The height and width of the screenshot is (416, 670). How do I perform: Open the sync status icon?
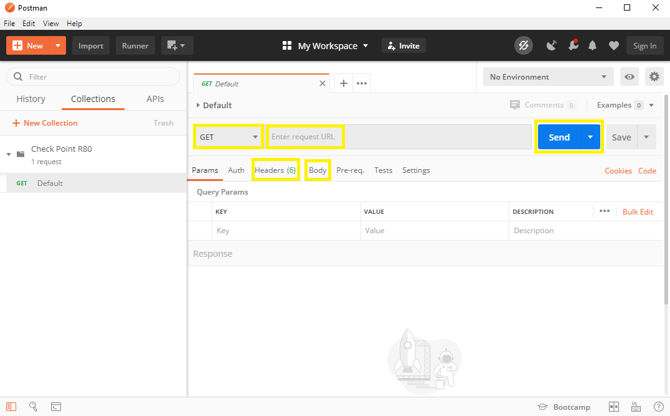click(523, 46)
